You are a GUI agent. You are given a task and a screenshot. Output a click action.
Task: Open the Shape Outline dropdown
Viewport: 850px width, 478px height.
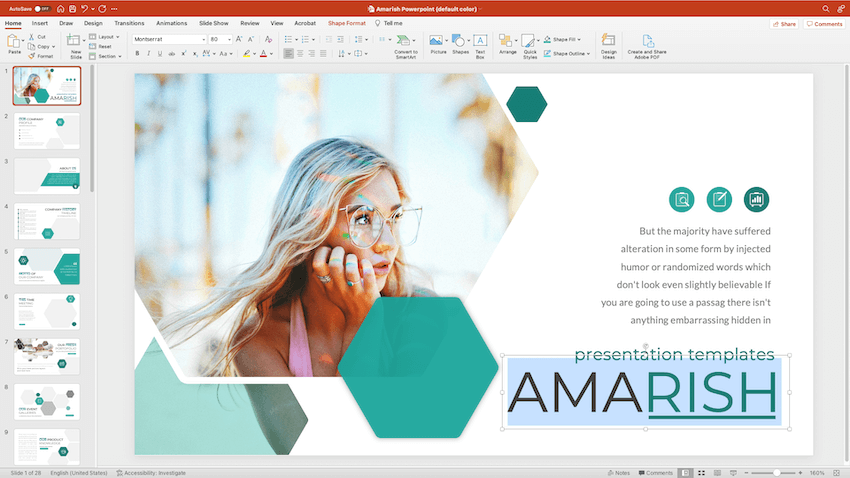pos(566,54)
